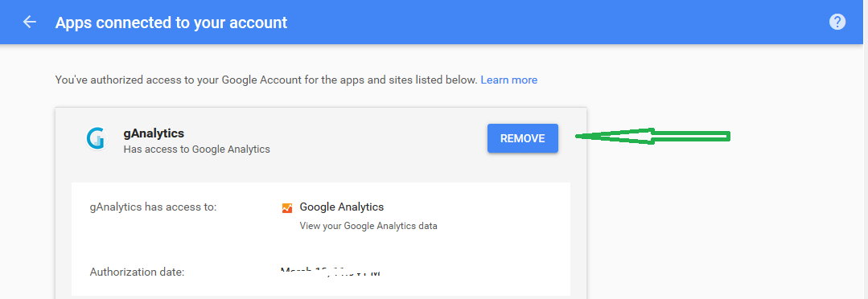Click 'View your Google Analytics data' description
This screenshot has height=299, width=868.
[368, 226]
